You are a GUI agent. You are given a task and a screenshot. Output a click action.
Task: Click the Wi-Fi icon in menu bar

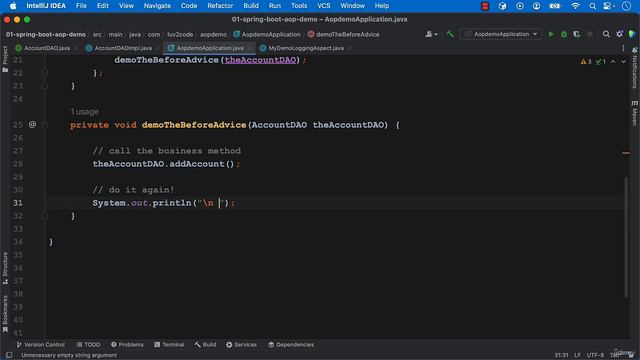click(x=575, y=6)
